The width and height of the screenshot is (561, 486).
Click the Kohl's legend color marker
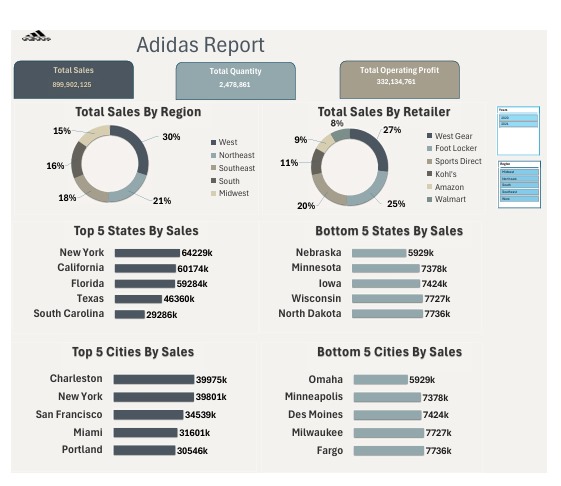coord(430,174)
